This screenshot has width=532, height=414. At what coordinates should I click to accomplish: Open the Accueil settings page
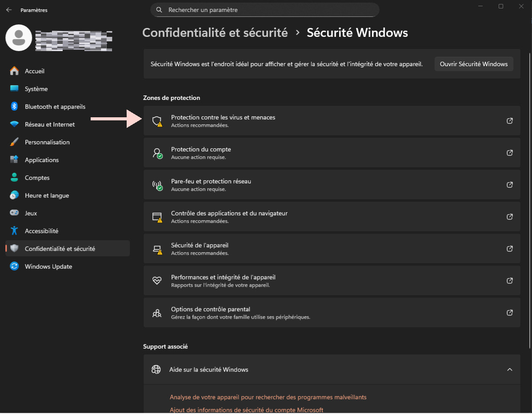pos(68,71)
